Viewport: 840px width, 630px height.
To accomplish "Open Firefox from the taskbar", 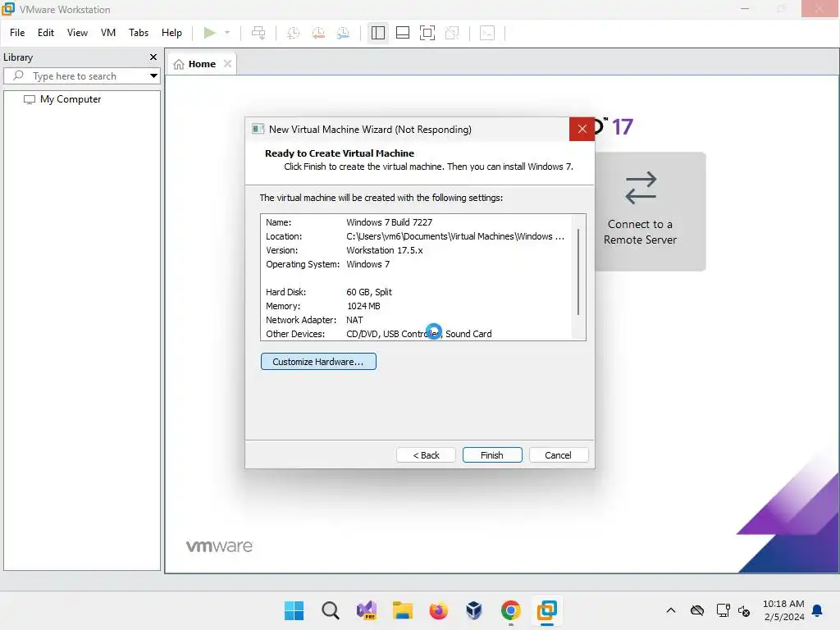I will [438, 610].
